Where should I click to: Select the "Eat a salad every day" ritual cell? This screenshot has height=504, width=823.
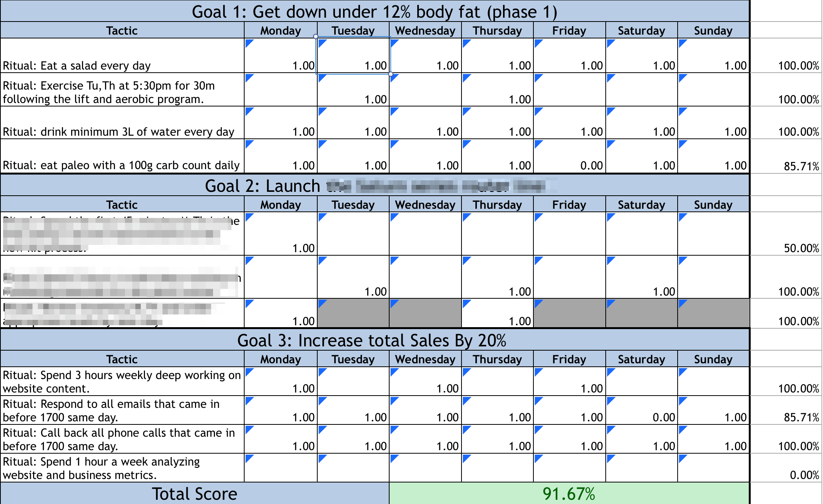tap(122, 56)
